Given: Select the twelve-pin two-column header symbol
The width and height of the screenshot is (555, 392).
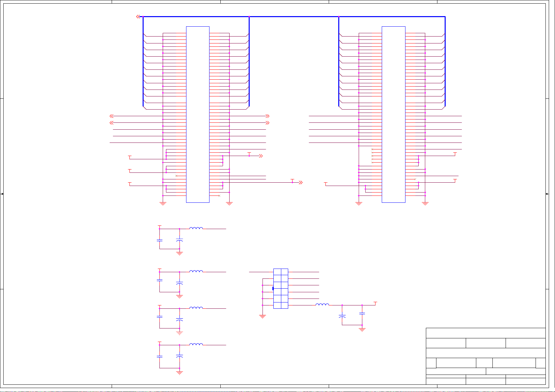Looking at the screenshot, I should pos(281,289).
